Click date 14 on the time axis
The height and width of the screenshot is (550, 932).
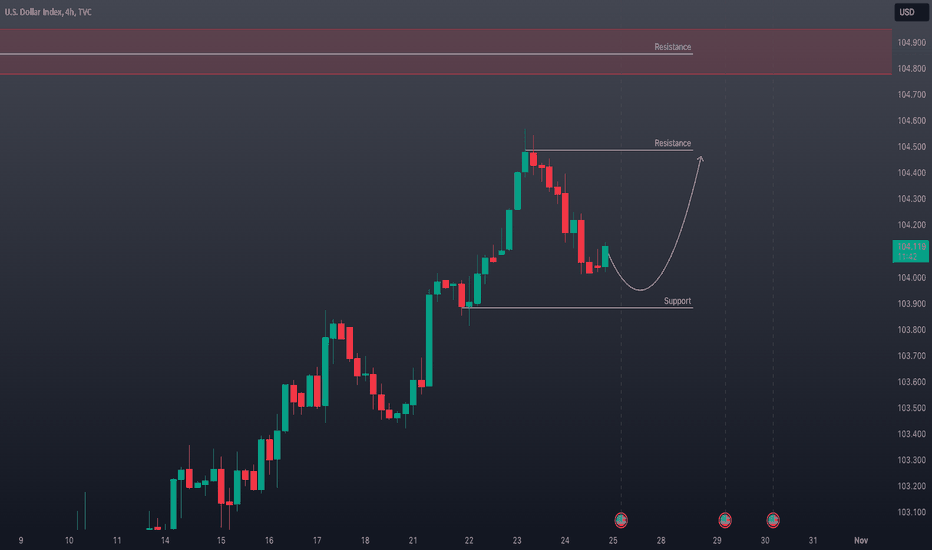(165, 540)
